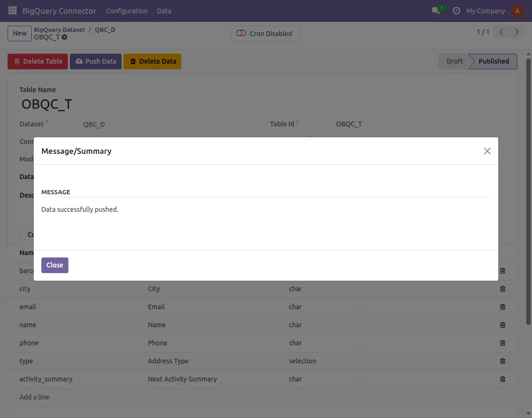Click the 'phone' field name cell

(29, 342)
